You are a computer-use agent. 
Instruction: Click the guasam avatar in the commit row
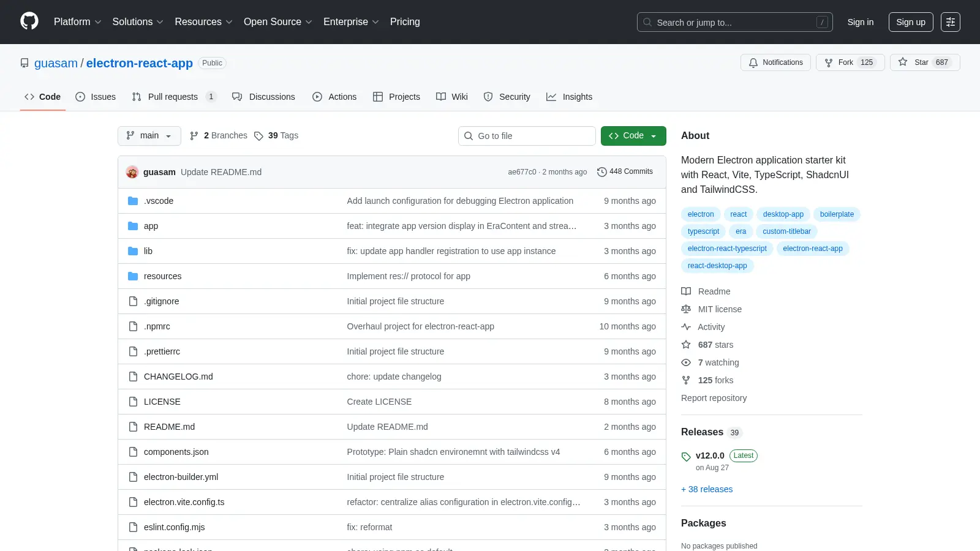tap(132, 172)
